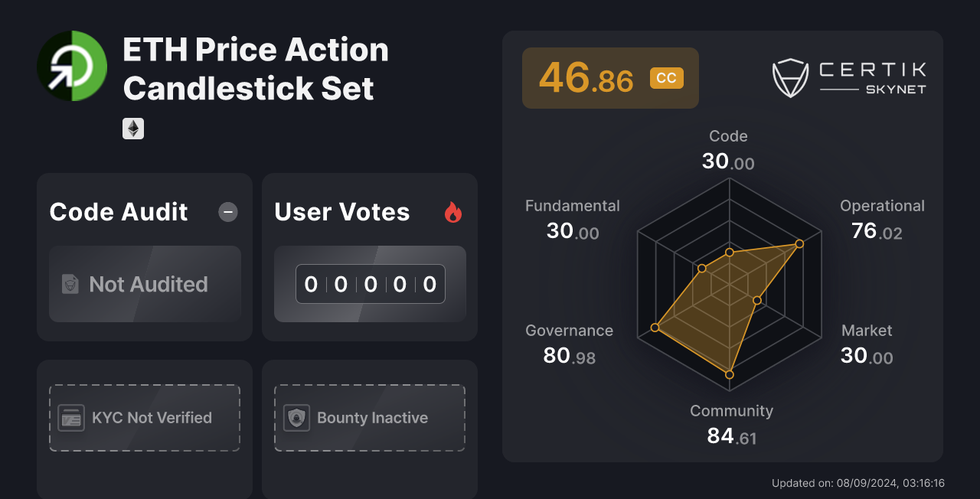Open the CertiK Skynet logo
The image size is (980, 499).
[x=850, y=77]
